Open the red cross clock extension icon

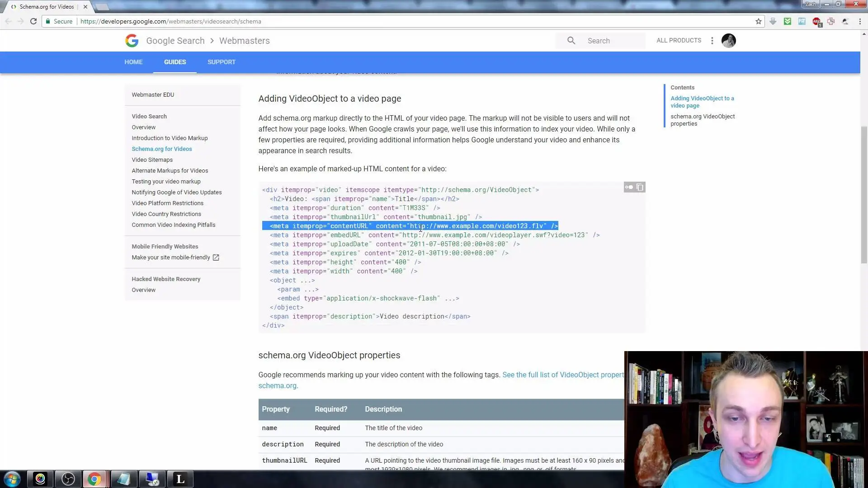(831, 21)
